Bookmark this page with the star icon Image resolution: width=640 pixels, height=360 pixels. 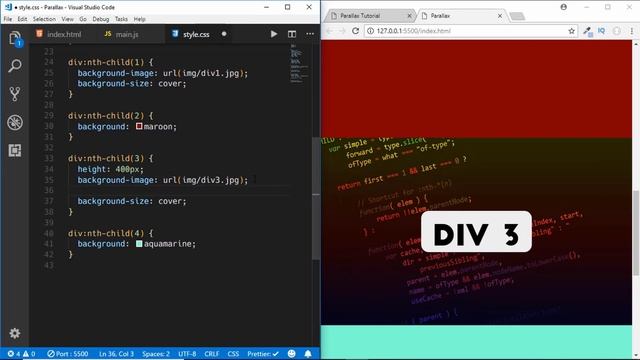[x=571, y=31]
